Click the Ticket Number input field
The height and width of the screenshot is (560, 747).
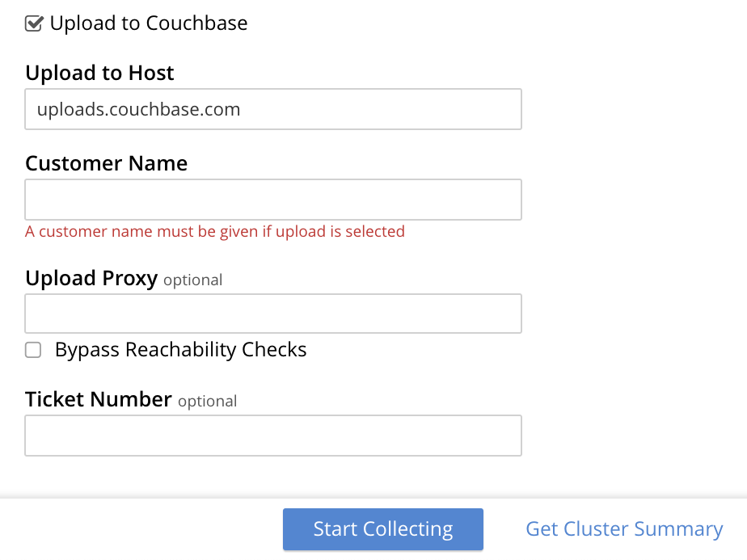coord(272,436)
